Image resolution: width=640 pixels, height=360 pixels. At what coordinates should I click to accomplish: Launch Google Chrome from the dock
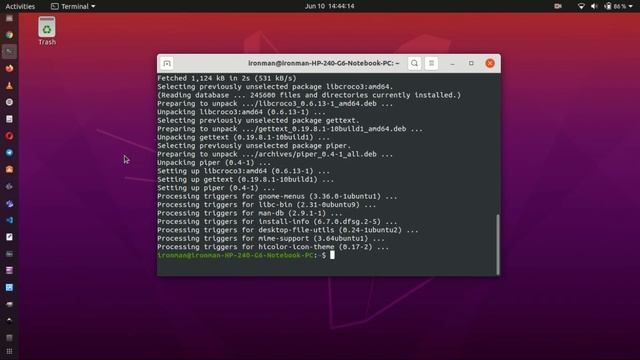pos(9,35)
